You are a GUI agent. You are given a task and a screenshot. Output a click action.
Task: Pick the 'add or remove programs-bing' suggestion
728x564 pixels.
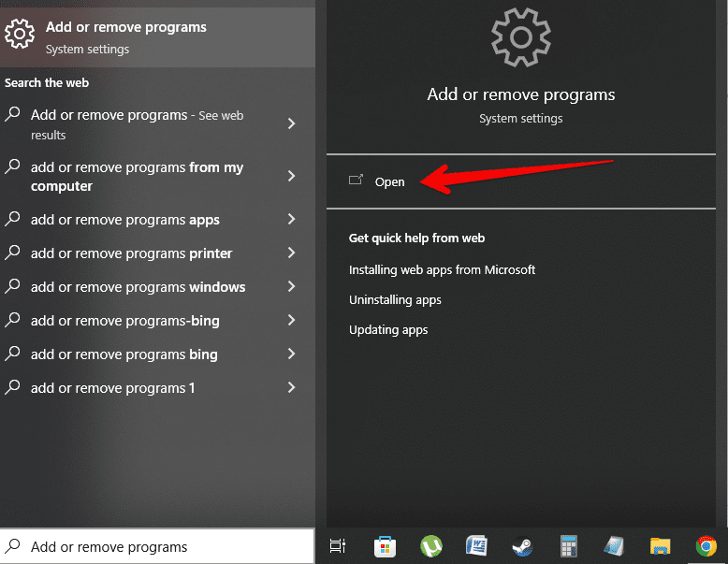click(157, 320)
